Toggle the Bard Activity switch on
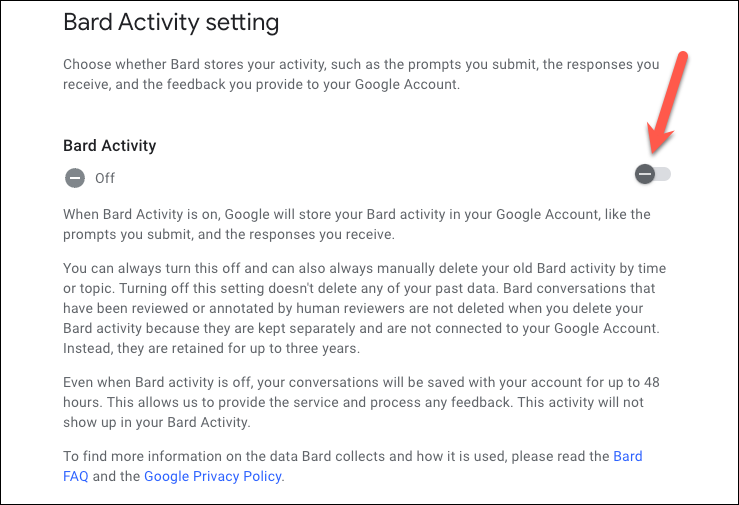This screenshot has height=505, width=739. pos(653,174)
